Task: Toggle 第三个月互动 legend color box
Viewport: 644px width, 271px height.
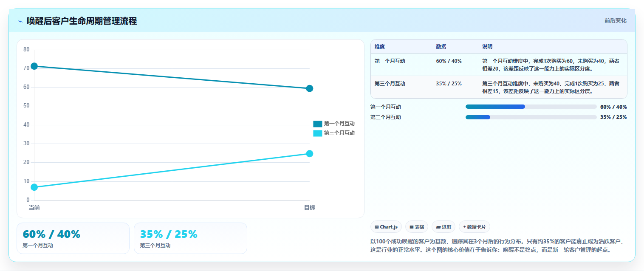Action: pos(317,133)
